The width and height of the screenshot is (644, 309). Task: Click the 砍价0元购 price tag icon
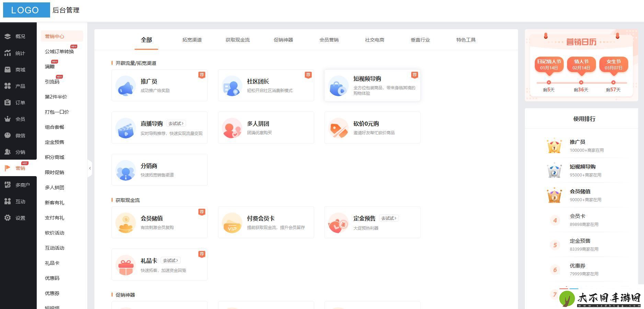tap(338, 128)
